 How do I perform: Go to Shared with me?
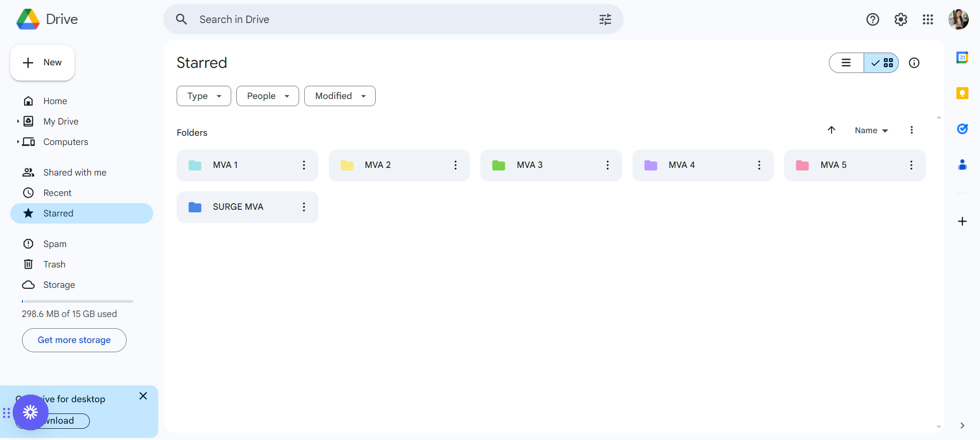click(75, 173)
